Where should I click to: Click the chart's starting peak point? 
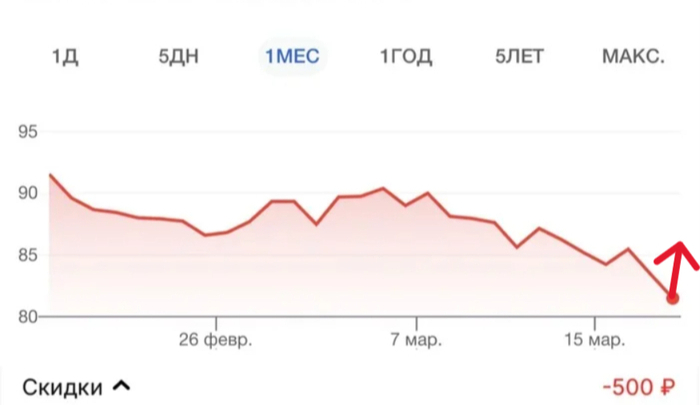pos(50,175)
